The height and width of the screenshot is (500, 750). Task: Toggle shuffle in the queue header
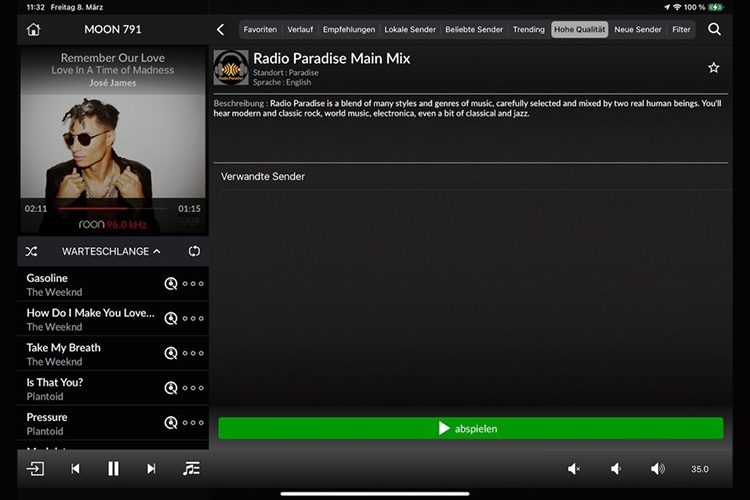click(x=32, y=251)
